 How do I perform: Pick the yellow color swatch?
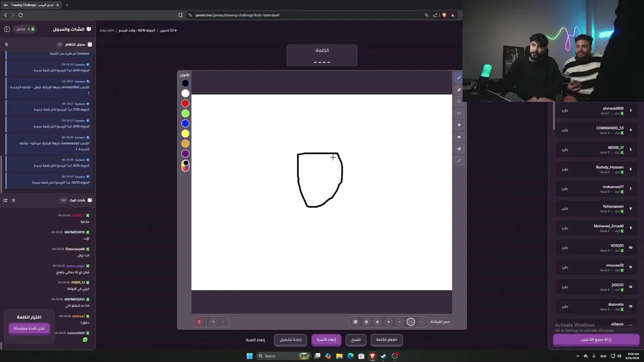pos(185,133)
